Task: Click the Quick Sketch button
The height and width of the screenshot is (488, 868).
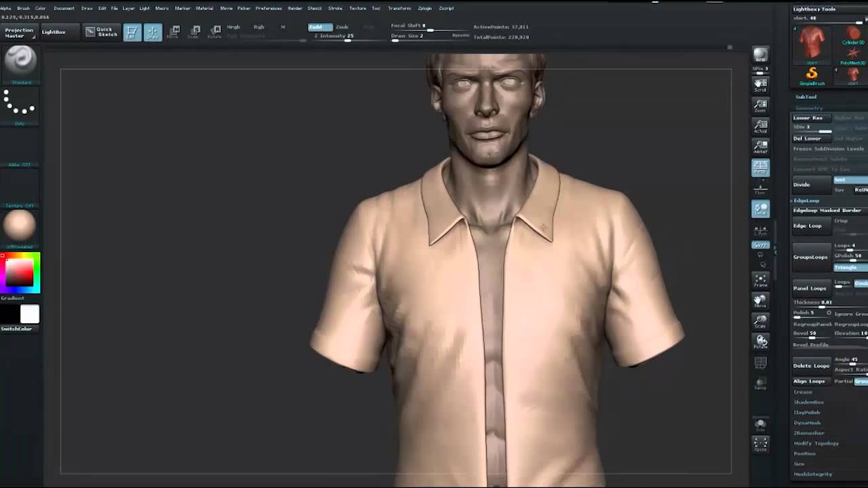Action: (x=101, y=31)
